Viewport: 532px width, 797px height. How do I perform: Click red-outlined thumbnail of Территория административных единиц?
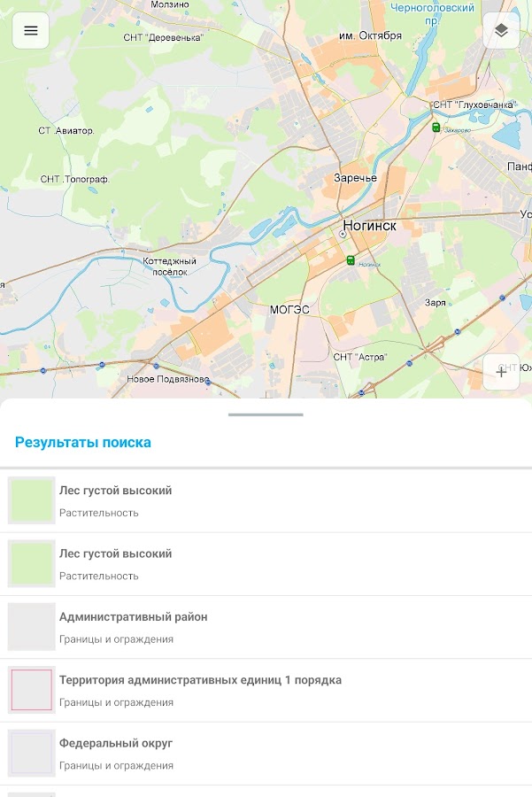(31, 690)
